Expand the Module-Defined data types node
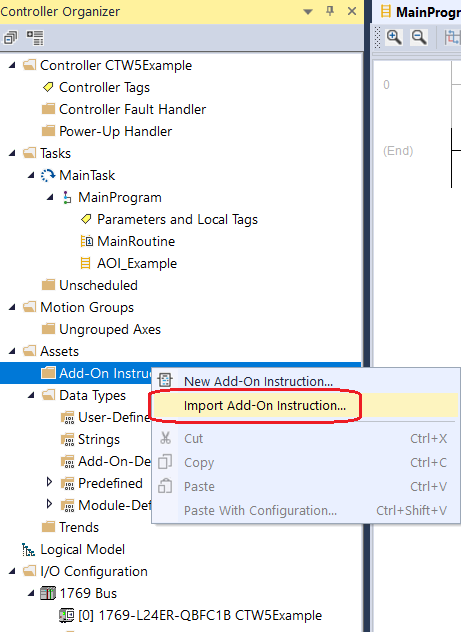This screenshot has height=632, width=461. (x=50, y=504)
